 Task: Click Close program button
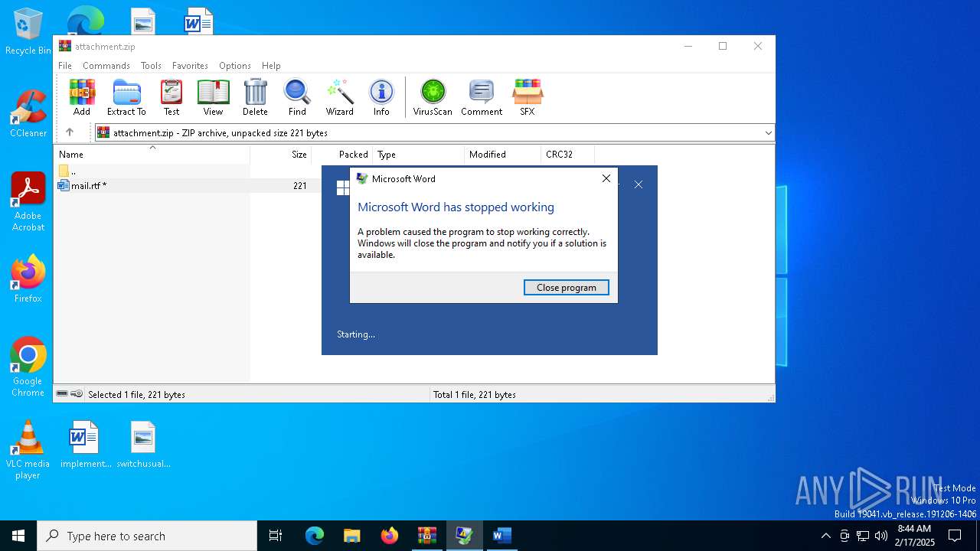point(567,288)
